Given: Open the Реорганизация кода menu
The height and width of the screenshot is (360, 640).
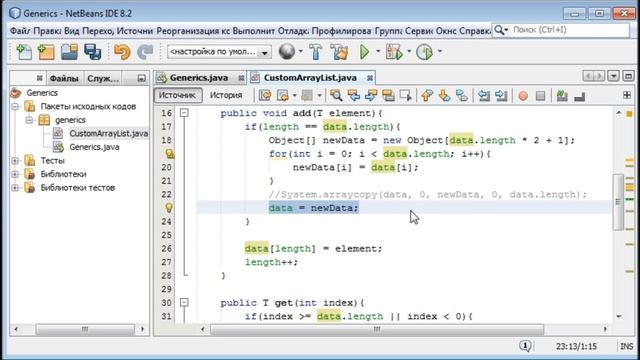Looking at the screenshot, I should [x=193, y=31].
